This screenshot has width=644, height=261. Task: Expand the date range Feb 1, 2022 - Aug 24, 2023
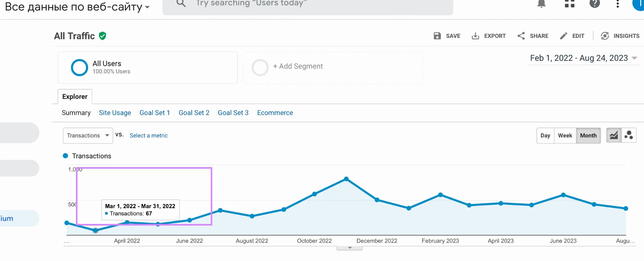tap(584, 58)
